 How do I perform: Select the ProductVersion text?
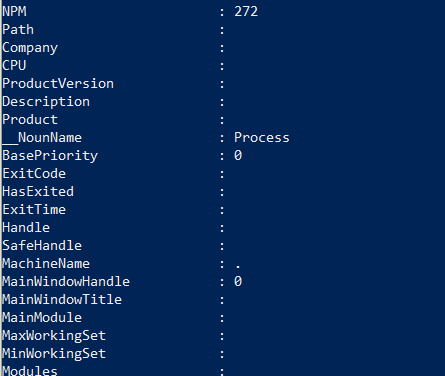tap(58, 84)
